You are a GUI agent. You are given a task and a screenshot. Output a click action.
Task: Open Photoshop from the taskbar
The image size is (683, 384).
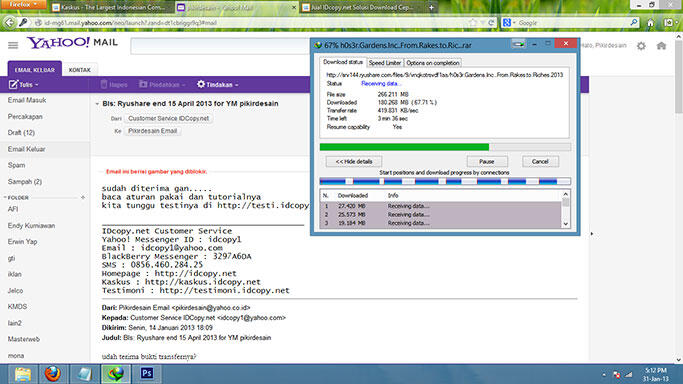point(147,374)
